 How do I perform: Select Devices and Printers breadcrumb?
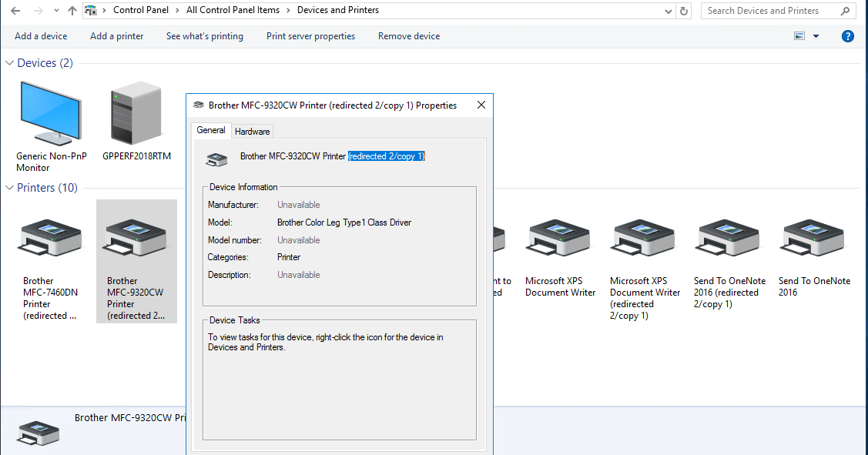[337, 10]
